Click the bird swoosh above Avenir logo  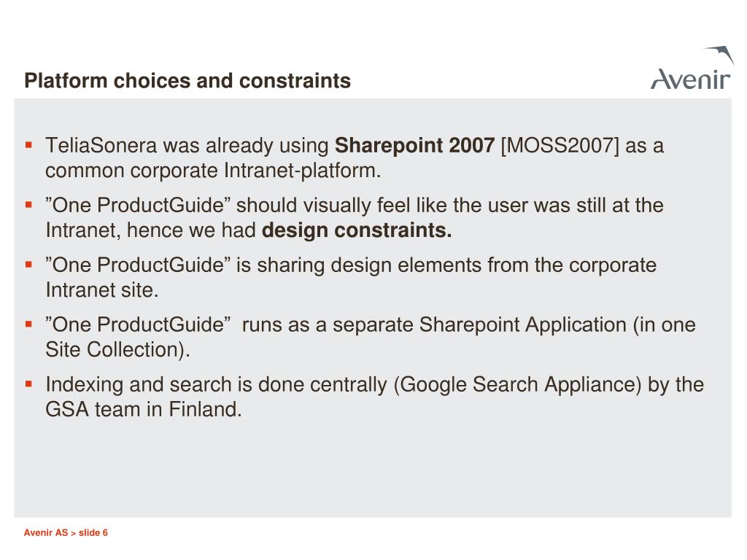tap(719, 55)
